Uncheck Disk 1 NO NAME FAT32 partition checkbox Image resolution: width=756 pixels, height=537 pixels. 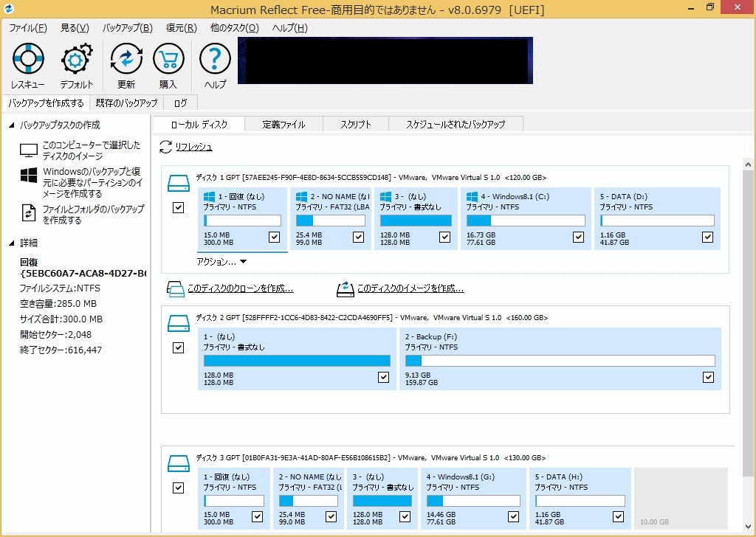click(x=358, y=237)
